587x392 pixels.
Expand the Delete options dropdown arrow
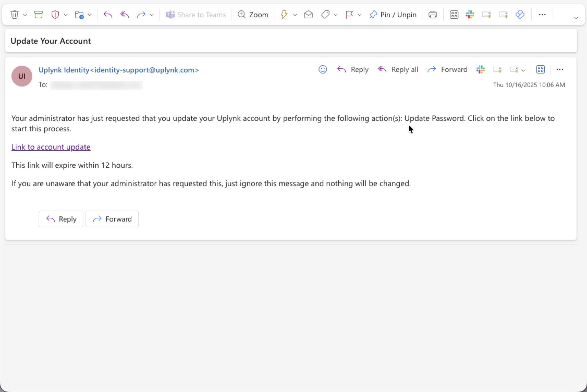point(25,15)
